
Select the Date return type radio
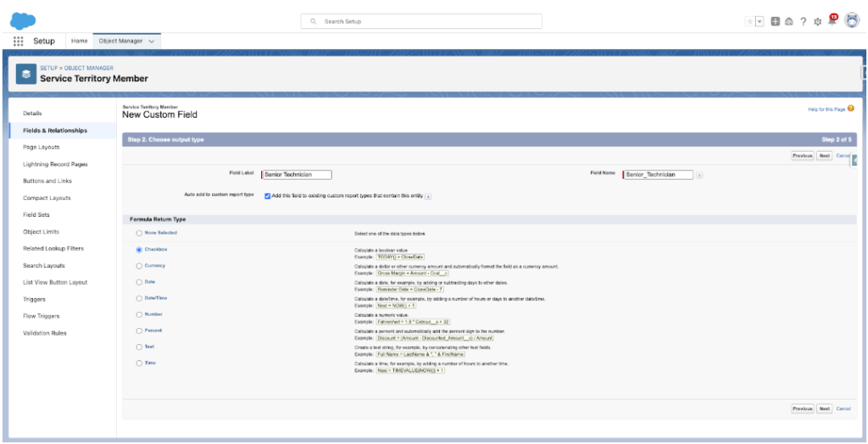click(x=139, y=282)
